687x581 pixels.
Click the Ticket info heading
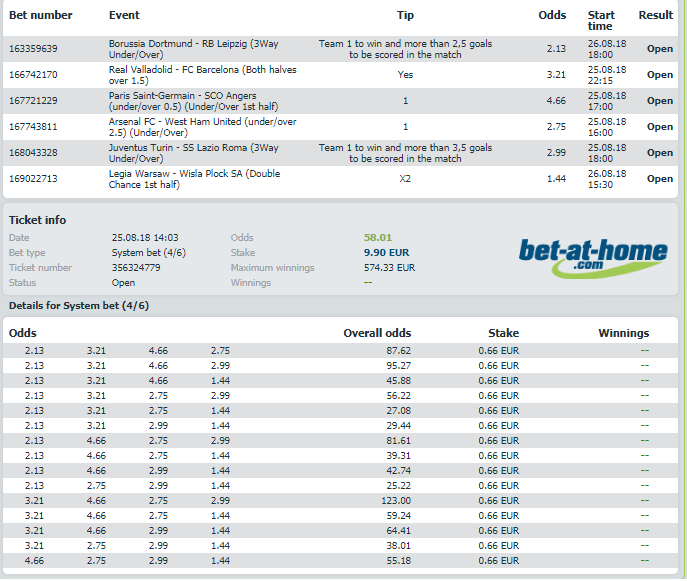tap(37, 220)
